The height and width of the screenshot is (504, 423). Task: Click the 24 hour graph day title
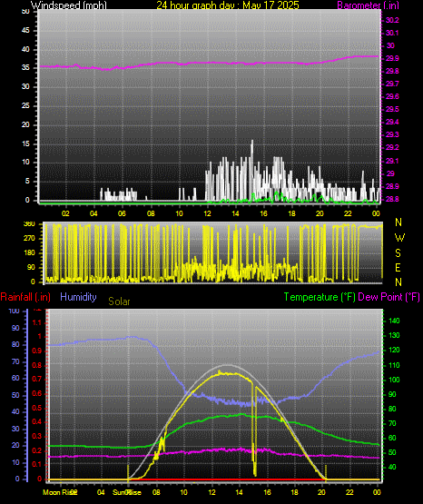tap(228, 5)
